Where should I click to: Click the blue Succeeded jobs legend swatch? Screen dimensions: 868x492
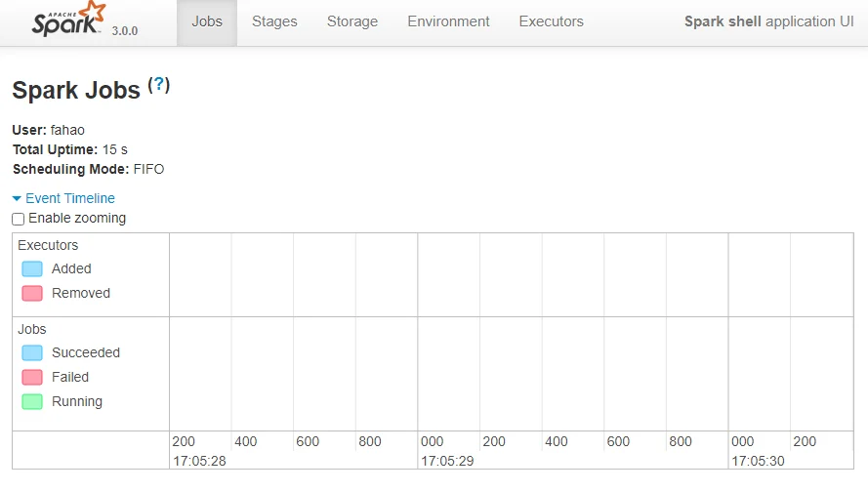click(32, 352)
